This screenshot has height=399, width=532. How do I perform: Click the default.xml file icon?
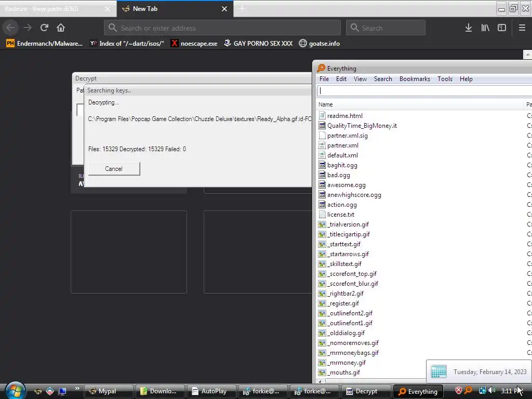322,155
